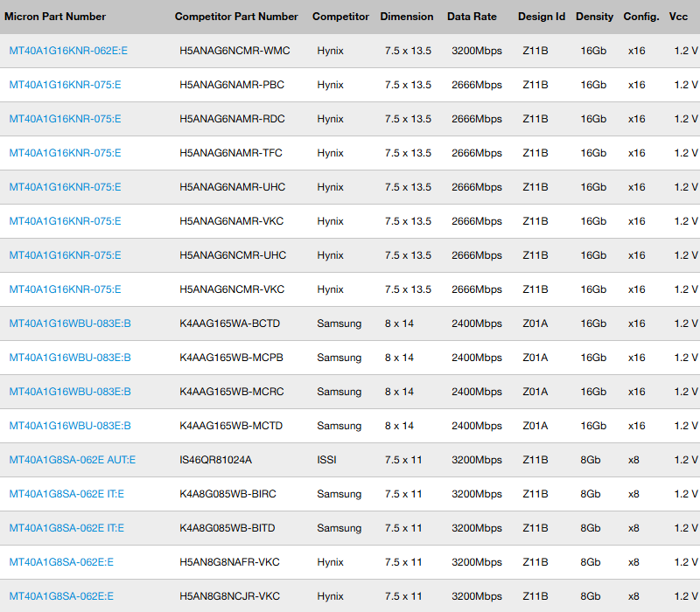This screenshot has height=612, width=700.
Task: Open the MT40A1G16KNR-062E:E part link
Action: [x=68, y=51]
